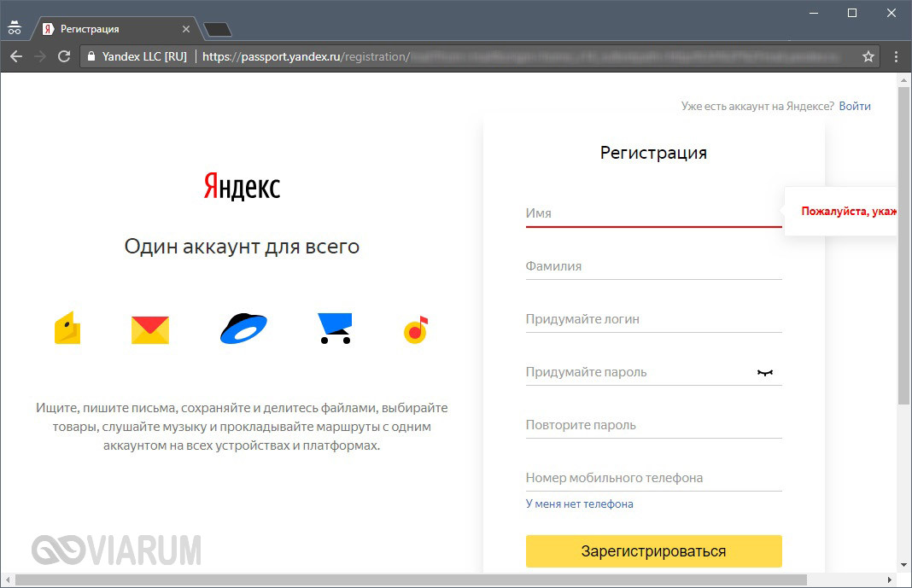Click the Яндекс logo
This screenshot has height=588, width=912.
pyautogui.click(x=242, y=186)
